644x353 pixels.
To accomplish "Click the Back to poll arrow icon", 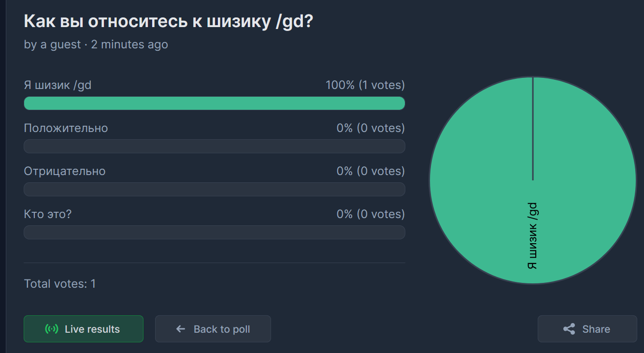I will pyautogui.click(x=181, y=329).
